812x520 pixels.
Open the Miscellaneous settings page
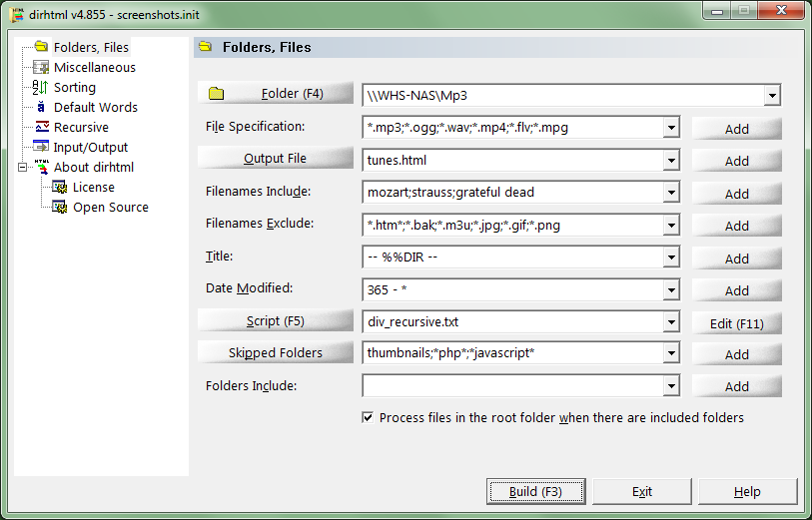coord(95,67)
